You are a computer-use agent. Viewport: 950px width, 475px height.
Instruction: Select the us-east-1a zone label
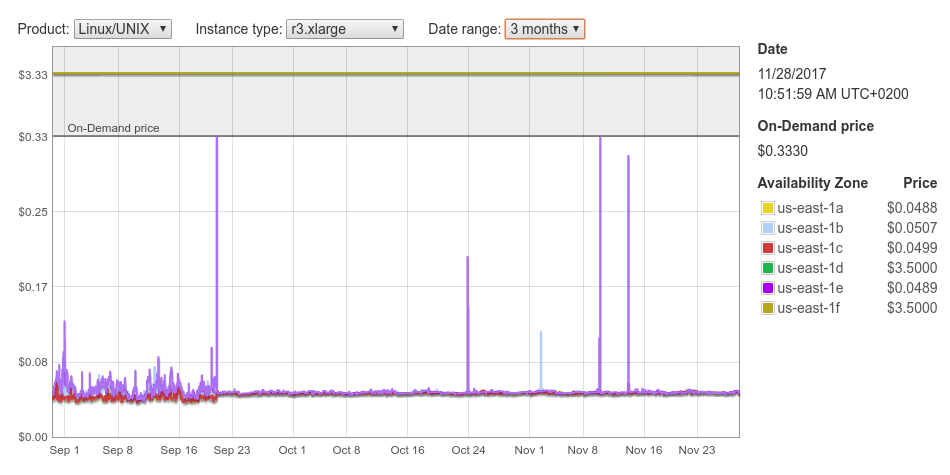pyautogui.click(x=810, y=208)
